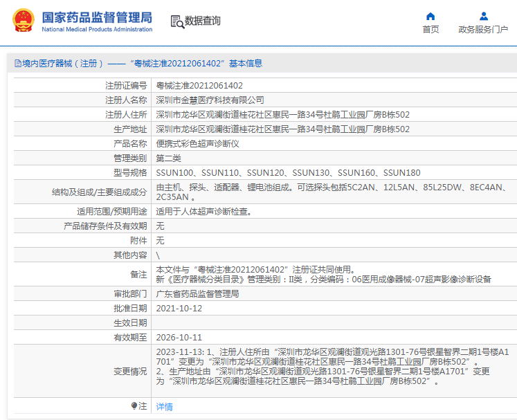Click 政务服务门户 text link
This screenshot has width=517, height=420.
483,29
